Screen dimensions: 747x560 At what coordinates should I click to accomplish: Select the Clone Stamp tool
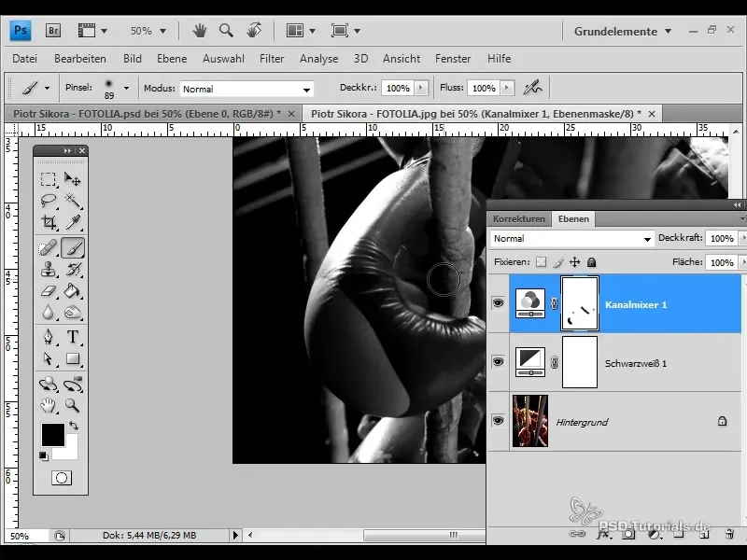pos(48,269)
